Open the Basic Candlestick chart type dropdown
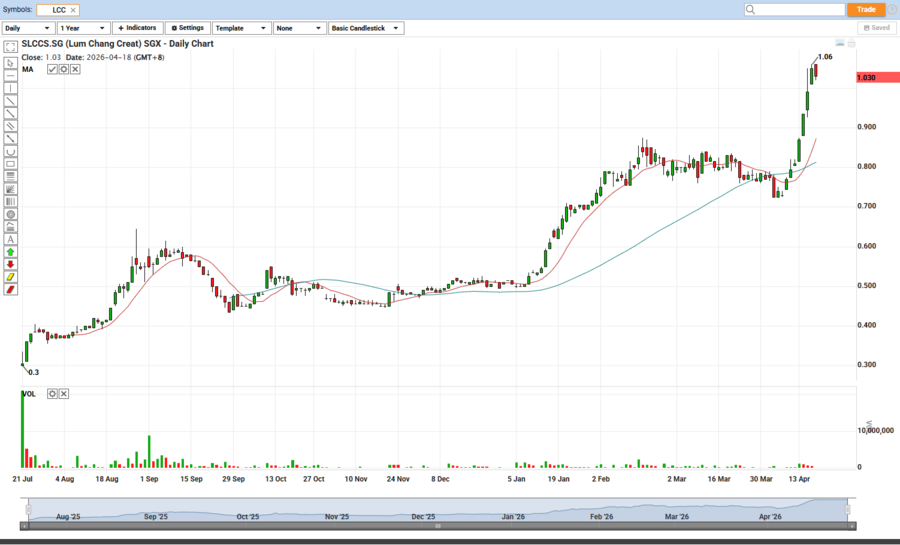The image size is (900, 545). (366, 28)
